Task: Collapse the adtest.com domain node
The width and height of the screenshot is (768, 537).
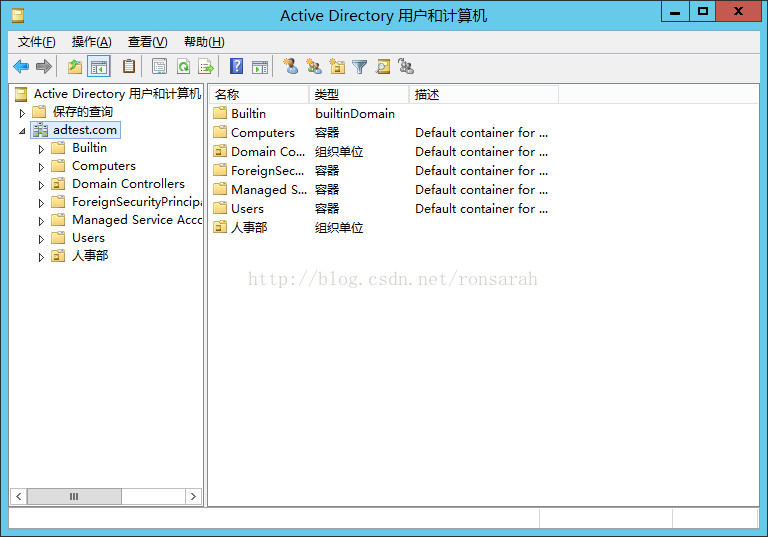Action: 22,131
